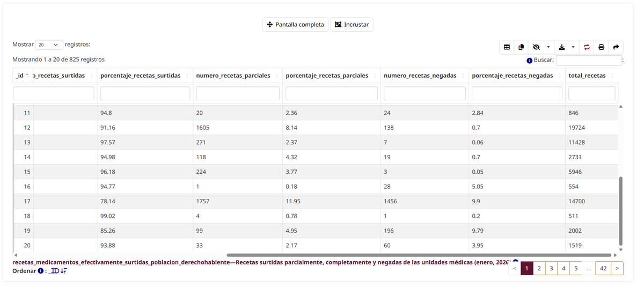Click the horizontal scrollbar right arrow

616,255
